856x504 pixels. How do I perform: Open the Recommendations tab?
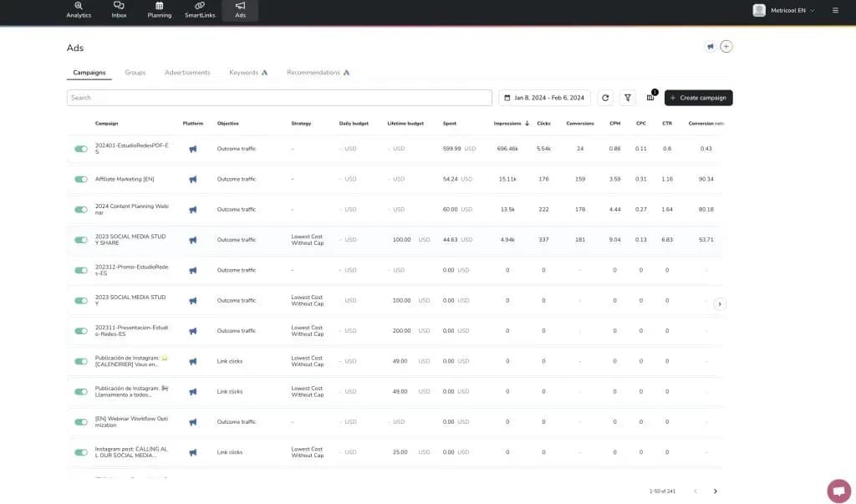pyautogui.click(x=318, y=73)
